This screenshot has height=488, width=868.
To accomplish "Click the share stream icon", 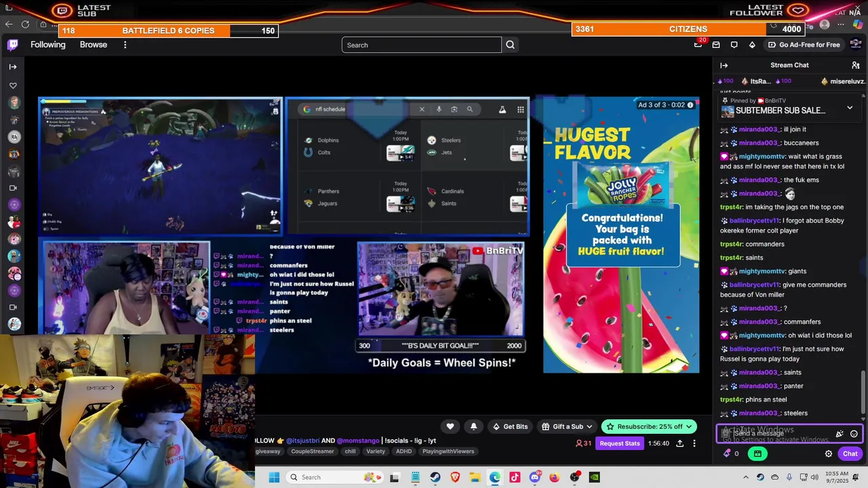I will (679, 443).
